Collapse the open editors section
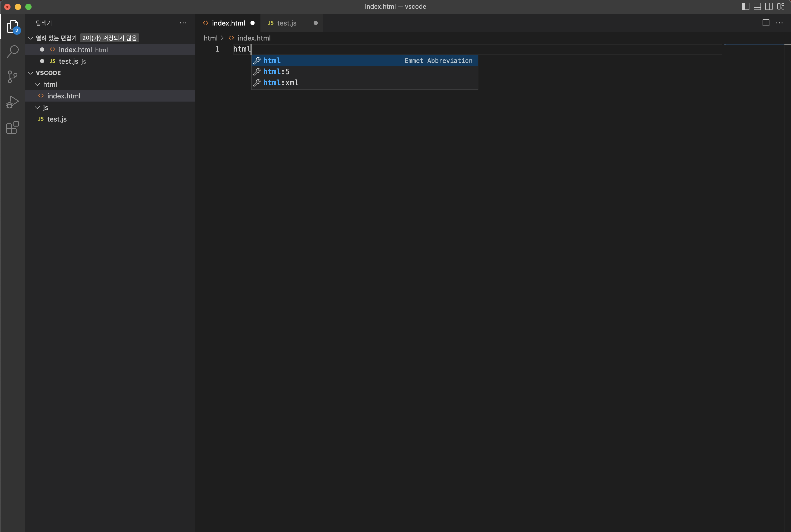Image resolution: width=791 pixels, height=532 pixels. click(31, 38)
